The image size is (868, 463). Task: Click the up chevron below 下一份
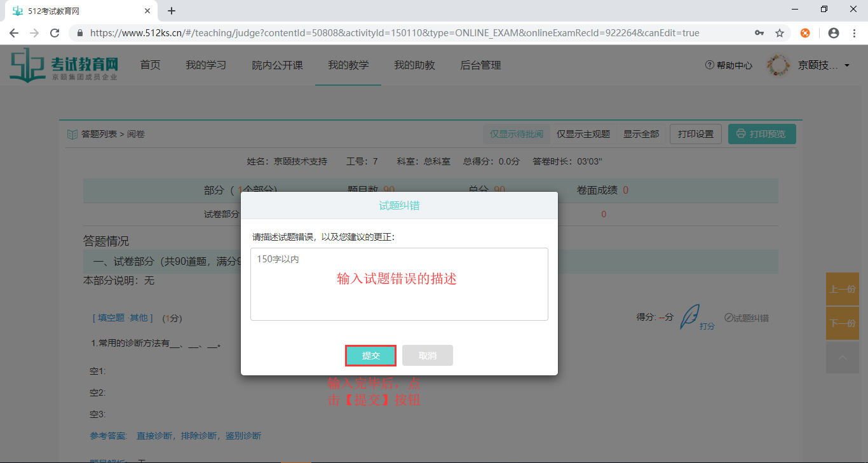tap(842, 357)
